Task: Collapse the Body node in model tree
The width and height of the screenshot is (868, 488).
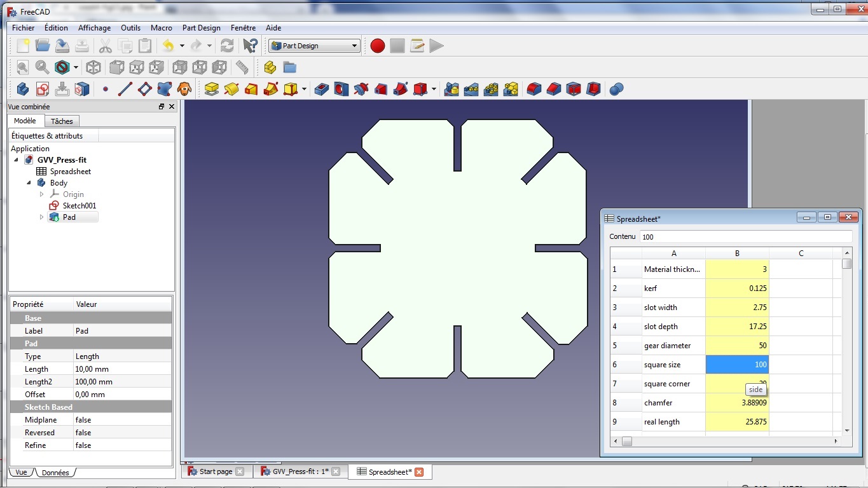Action: click(x=29, y=183)
